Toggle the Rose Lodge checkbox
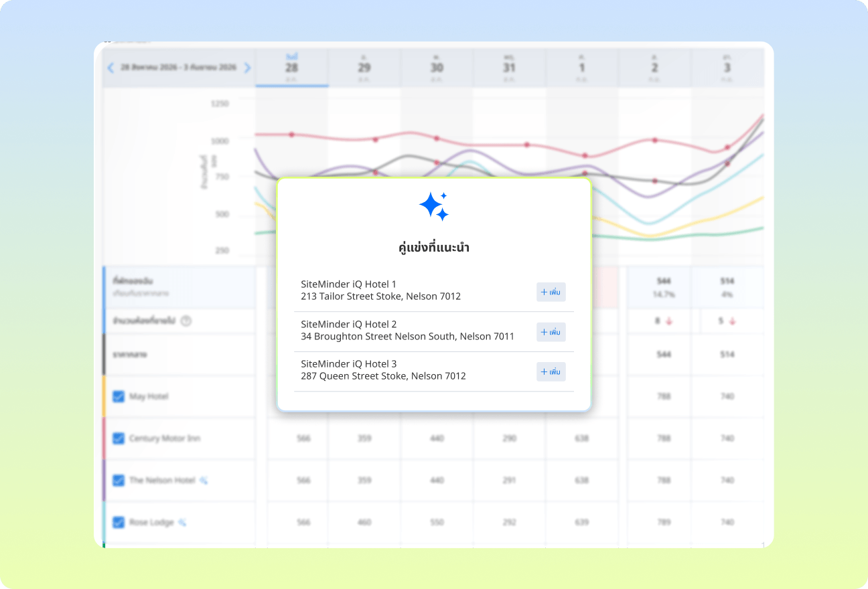 (119, 523)
